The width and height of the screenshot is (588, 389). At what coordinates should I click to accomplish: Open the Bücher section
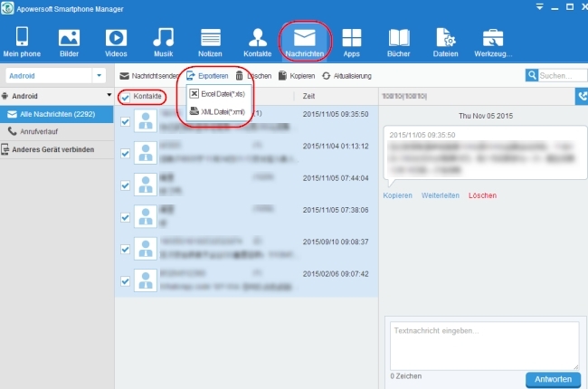pos(399,42)
